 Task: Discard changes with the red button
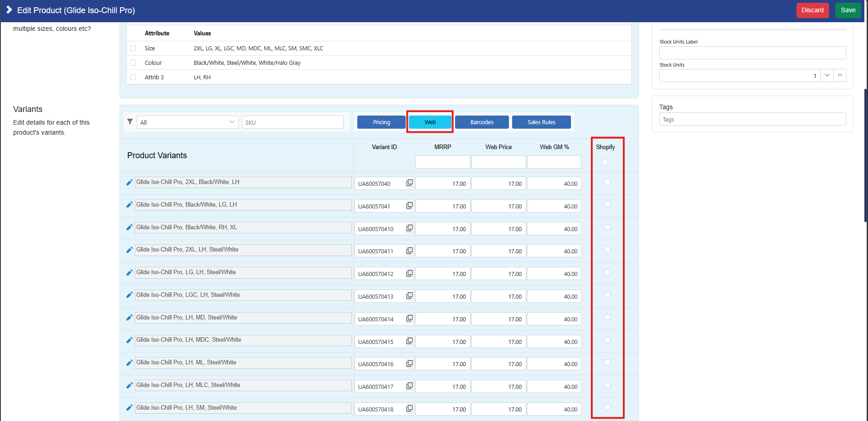812,10
